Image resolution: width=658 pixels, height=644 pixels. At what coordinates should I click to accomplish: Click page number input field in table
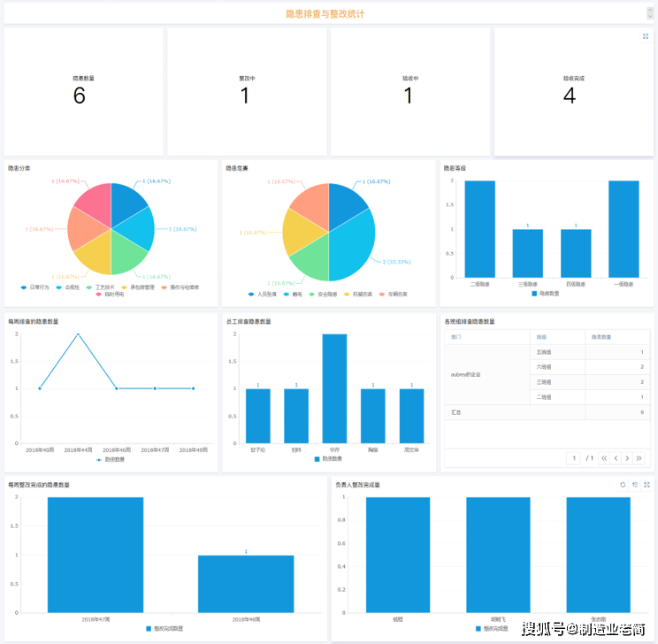tap(574, 458)
